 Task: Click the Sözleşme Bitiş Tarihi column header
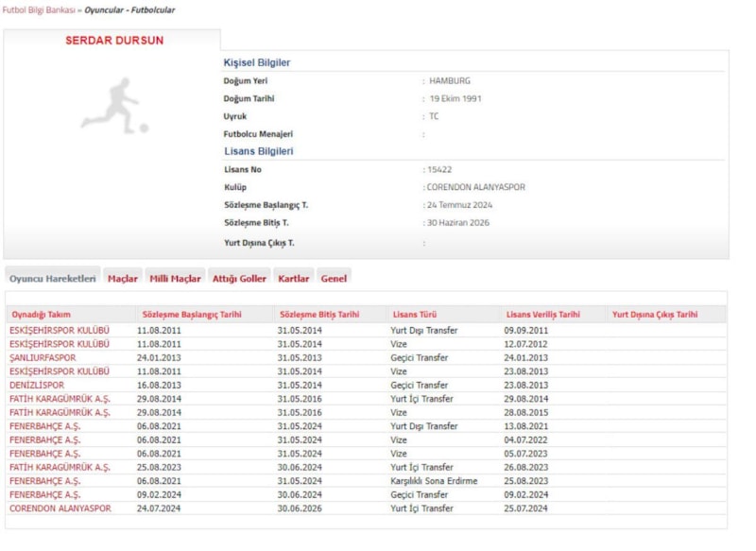point(318,315)
